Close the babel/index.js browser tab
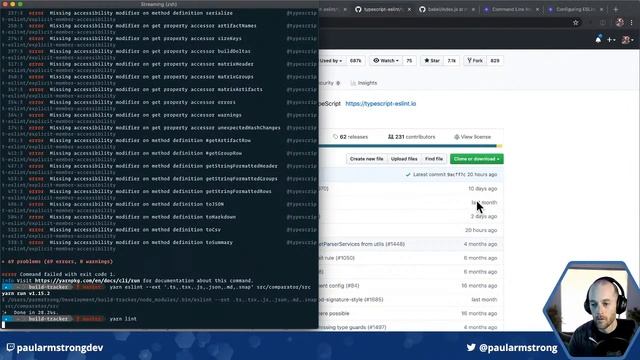Viewport: 640px width, 360px height. coord(473,9)
